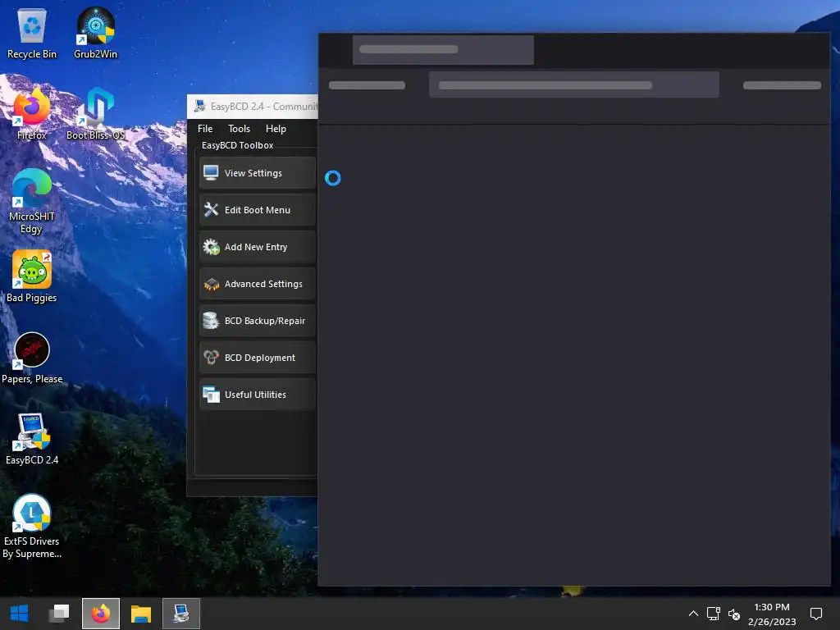Open Help menu in EasyBCD
The height and width of the screenshot is (630, 840).
pyautogui.click(x=276, y=129)
